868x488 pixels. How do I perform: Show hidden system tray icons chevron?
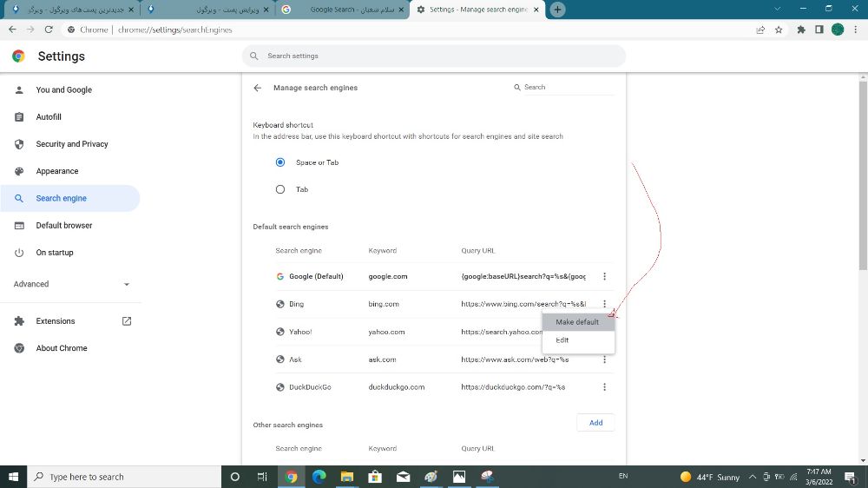coord(753,477)
